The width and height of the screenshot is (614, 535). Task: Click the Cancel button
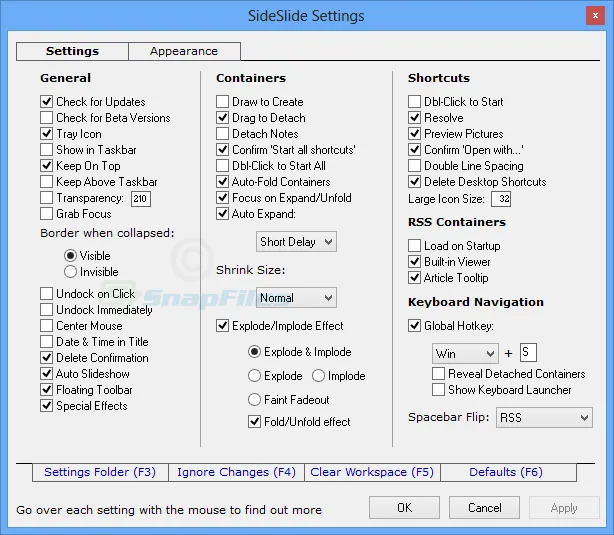pos(484,508)
